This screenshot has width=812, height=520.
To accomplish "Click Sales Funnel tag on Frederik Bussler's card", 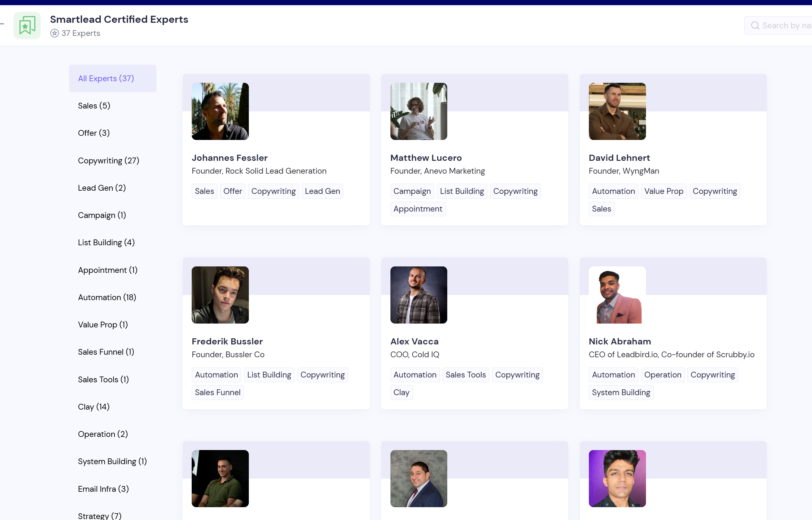I will click(x=217, y=392).
